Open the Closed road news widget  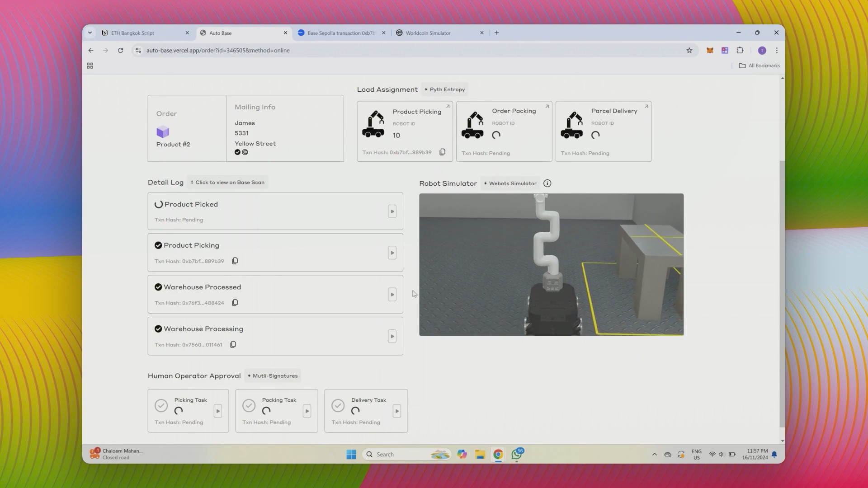(x=117, y=454)
